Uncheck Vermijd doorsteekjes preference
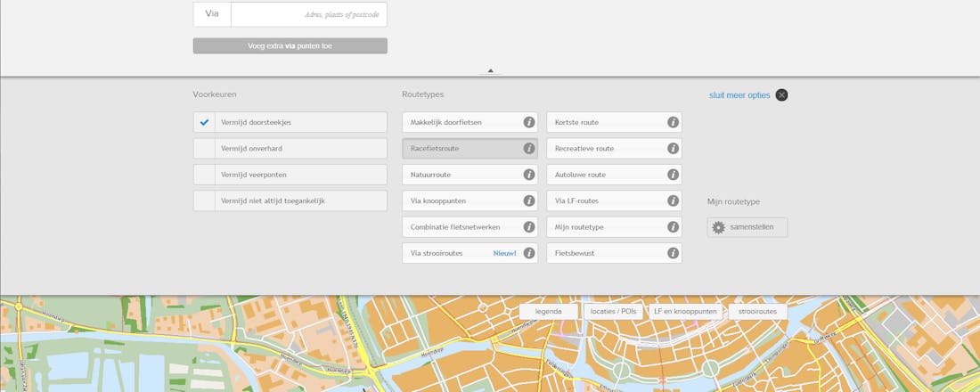The height and width of the screenshot is (392, 980). pos(204,123)
